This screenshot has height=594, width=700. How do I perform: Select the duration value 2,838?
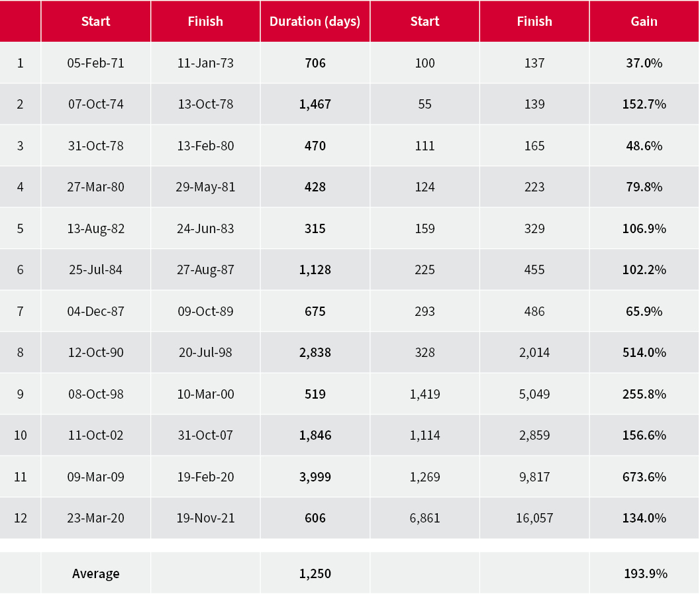tap(315, 352)
